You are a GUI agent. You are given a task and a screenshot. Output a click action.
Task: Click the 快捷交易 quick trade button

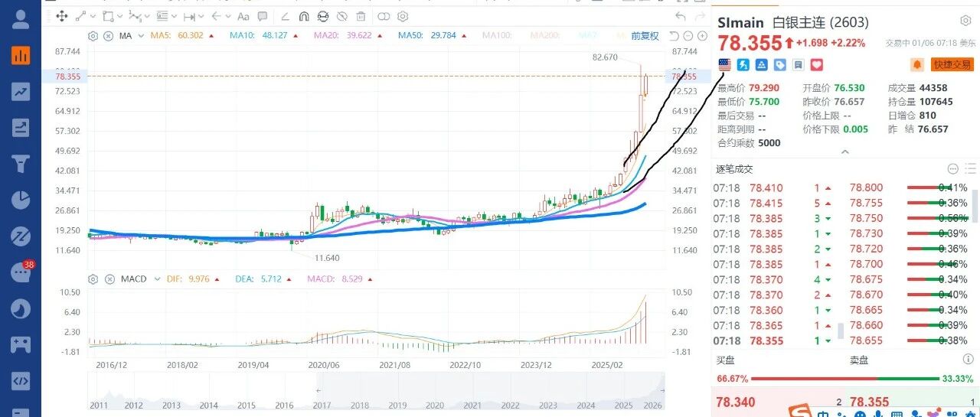[x=952, y=65]
